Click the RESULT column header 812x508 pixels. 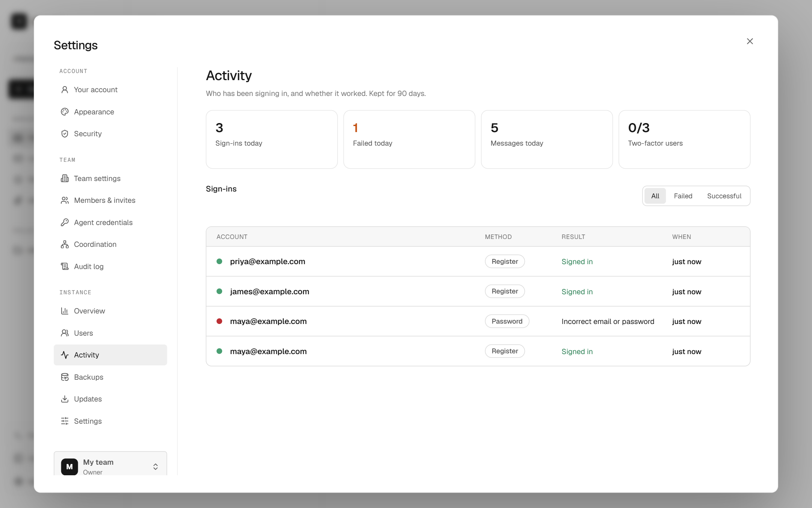573,237
